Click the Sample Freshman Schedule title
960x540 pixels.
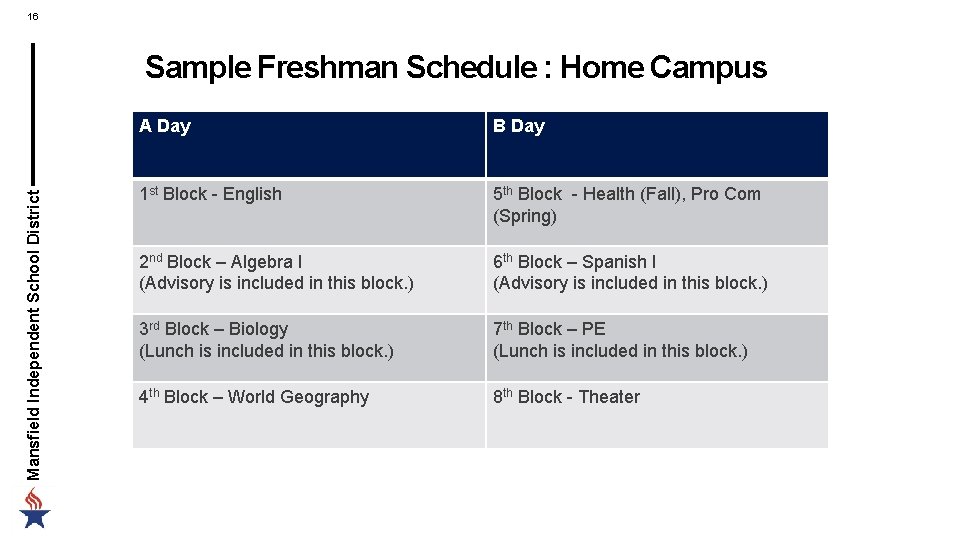coord(455,68)
